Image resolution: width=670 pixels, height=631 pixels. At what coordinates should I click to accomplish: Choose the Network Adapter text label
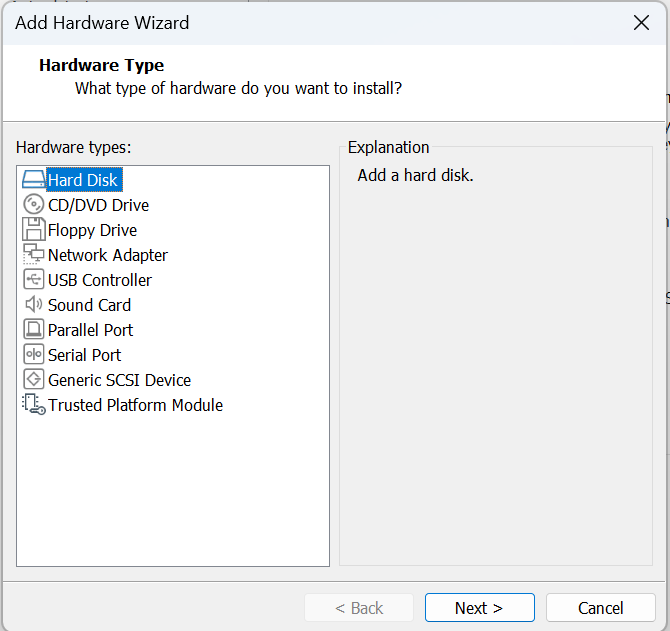click(108, 255)
